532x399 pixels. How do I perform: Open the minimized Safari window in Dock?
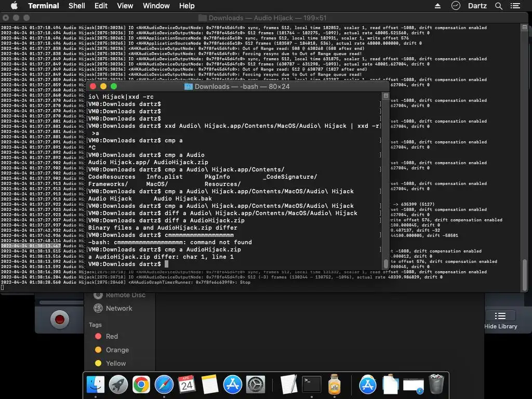[x=413, y=385]
